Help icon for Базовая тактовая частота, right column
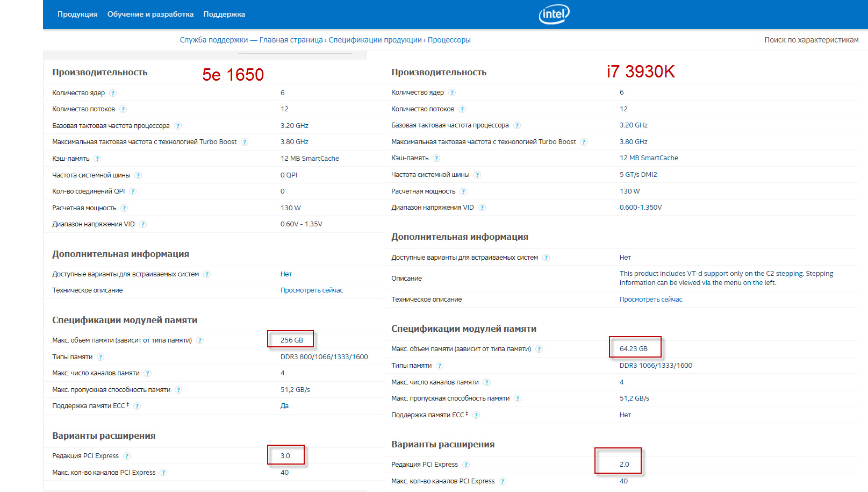The height and width of the screenshot is (492, 868). pos(517,125)
